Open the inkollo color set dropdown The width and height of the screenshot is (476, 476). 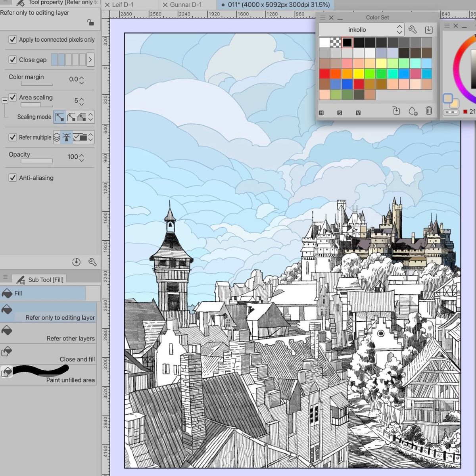[x=361, y=29]
